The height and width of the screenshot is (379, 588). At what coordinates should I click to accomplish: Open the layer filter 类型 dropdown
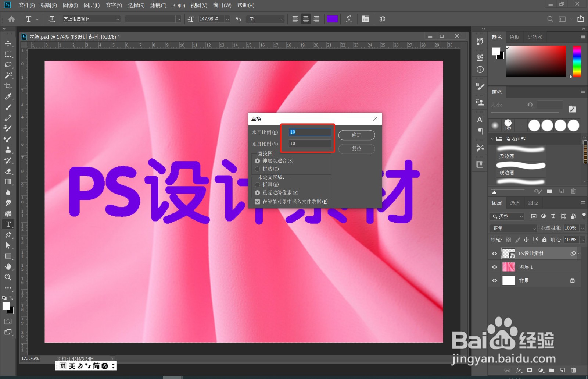click(507, 216)
